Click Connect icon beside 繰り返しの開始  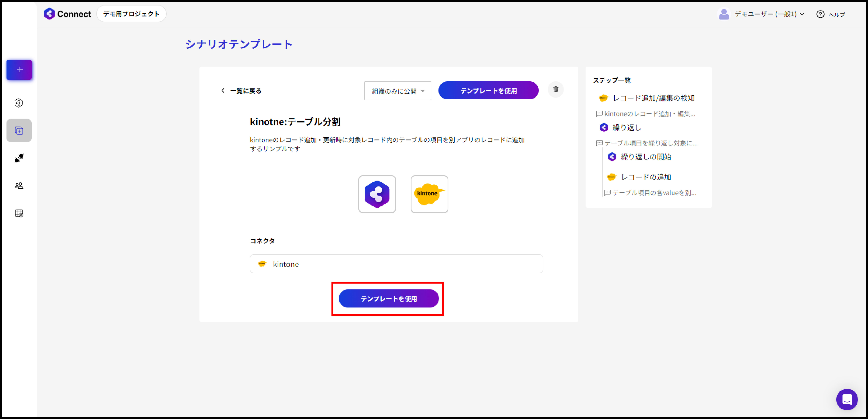[x=612, y=157]
